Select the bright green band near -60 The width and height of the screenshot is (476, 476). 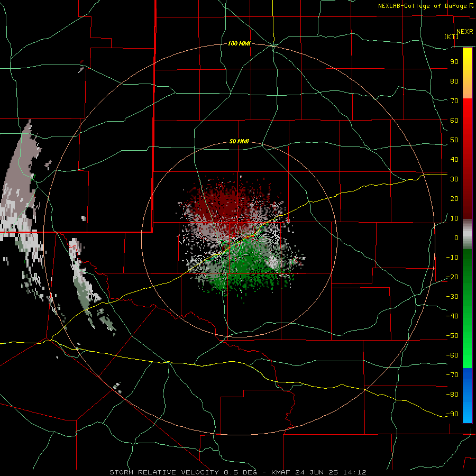(x=467, y=360)
